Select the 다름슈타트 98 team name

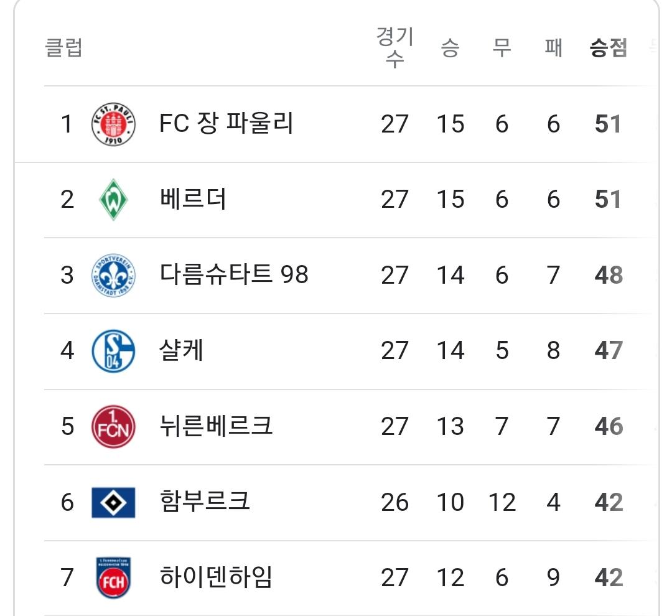point(234,274)
